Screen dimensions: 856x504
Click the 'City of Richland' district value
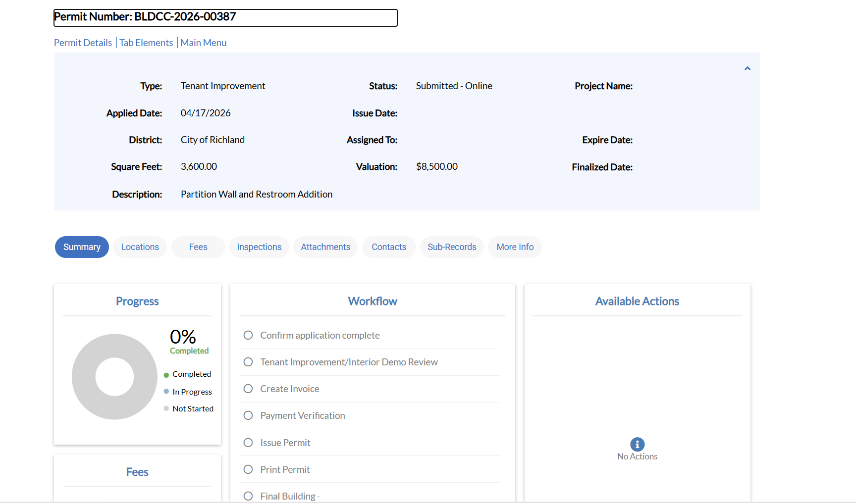[213, 140]
